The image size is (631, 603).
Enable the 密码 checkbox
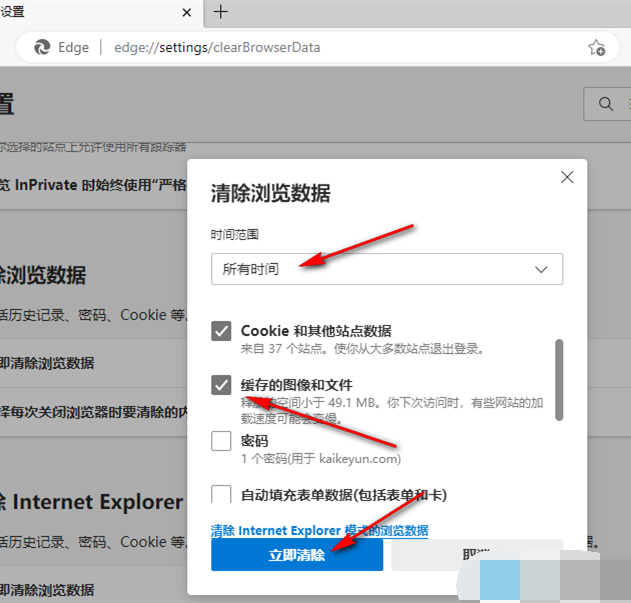point(222,441)
